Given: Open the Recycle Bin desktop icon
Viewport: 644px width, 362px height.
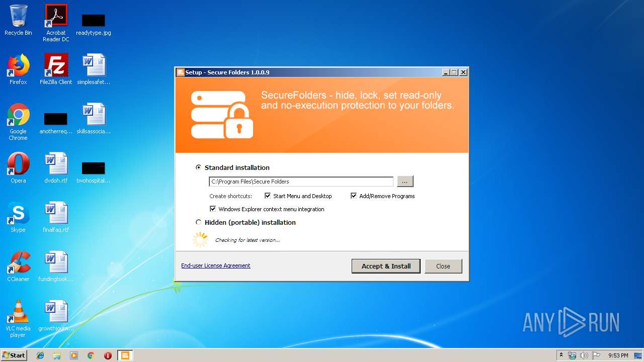Looking at the screenshot, I should coord(18,21).
